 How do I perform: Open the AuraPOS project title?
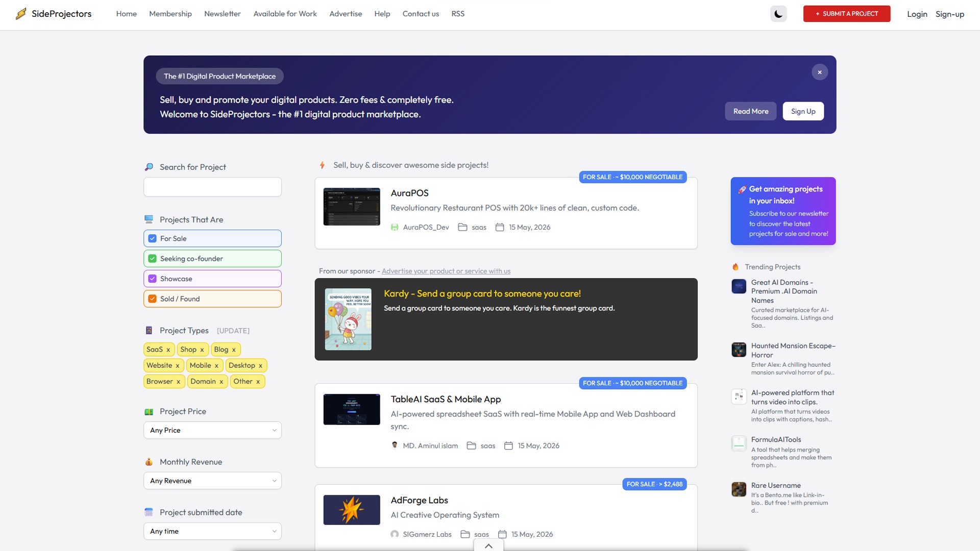410,193
